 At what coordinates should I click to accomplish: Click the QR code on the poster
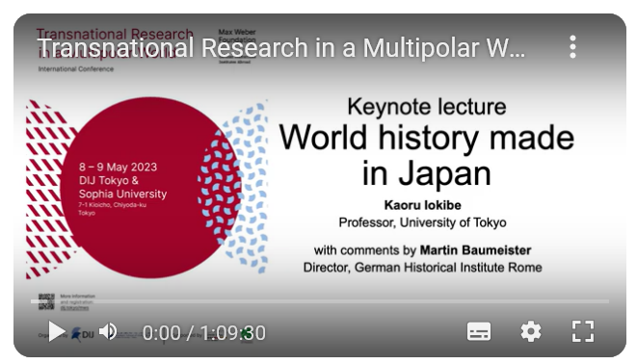click(x=46, y=301)
